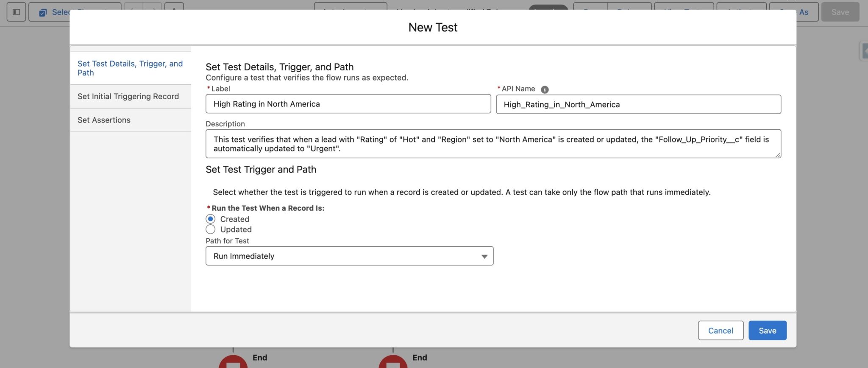Switch to Set Initial Triggering Record step
The height and width of the screenshot is (368, 868).
[128, 96]
